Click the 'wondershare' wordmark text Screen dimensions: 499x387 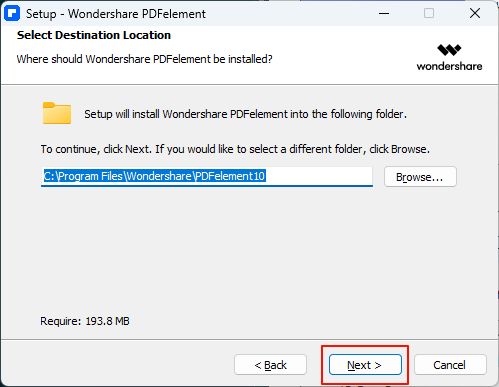[449, 66]
